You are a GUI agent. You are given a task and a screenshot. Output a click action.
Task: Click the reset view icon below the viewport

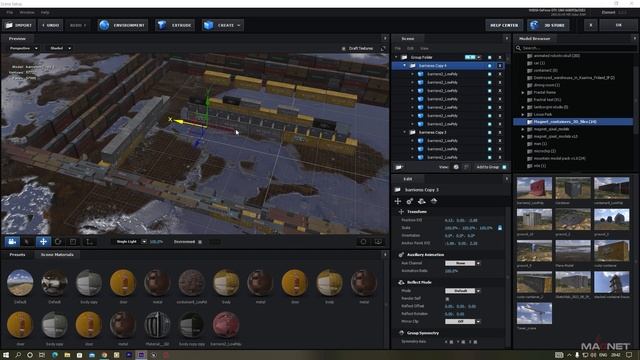coord(363,242)
